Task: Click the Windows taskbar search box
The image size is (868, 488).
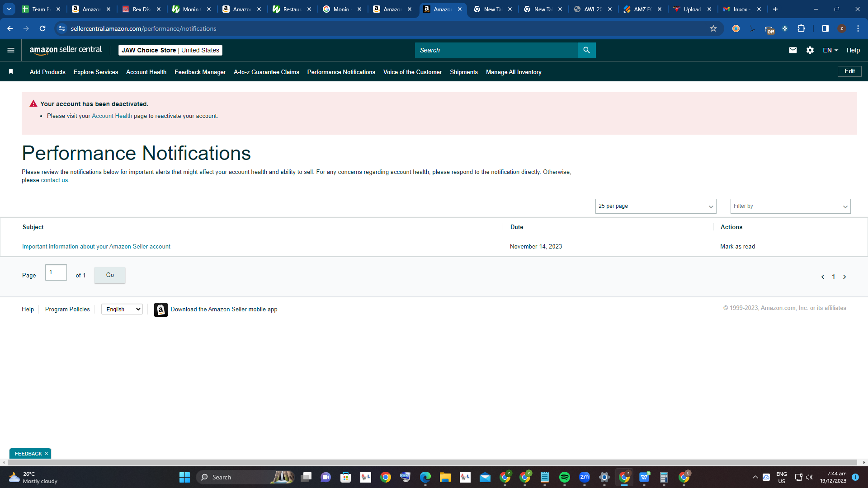Action: pos(245,477)
